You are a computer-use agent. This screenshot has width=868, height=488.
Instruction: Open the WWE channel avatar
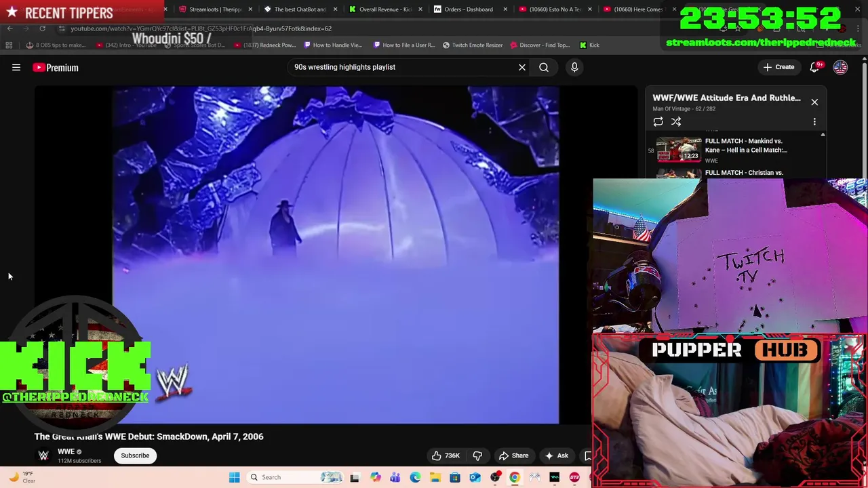coord(43,455)
